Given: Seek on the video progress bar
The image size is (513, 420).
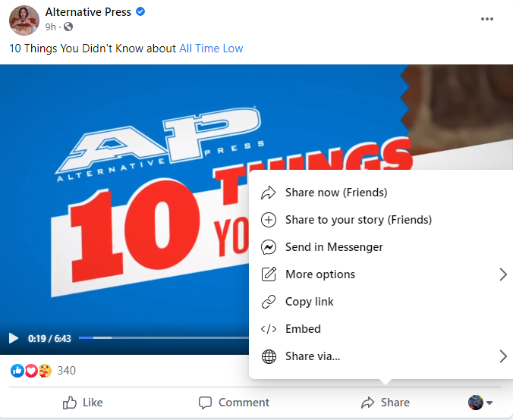Looking at the screenshot, I should click(164, 337).
